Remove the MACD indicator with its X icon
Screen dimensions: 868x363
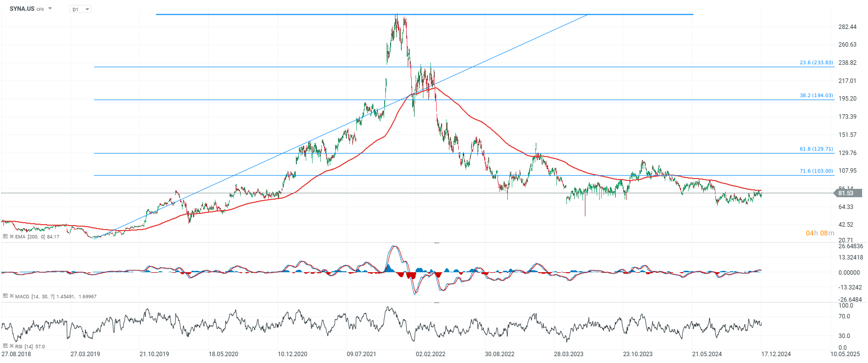[12, 296]
